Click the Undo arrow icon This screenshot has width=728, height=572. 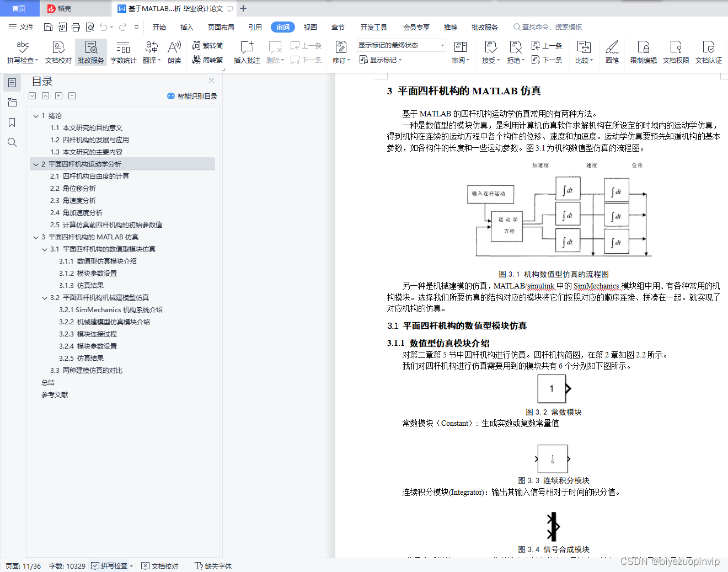point(103,27)
